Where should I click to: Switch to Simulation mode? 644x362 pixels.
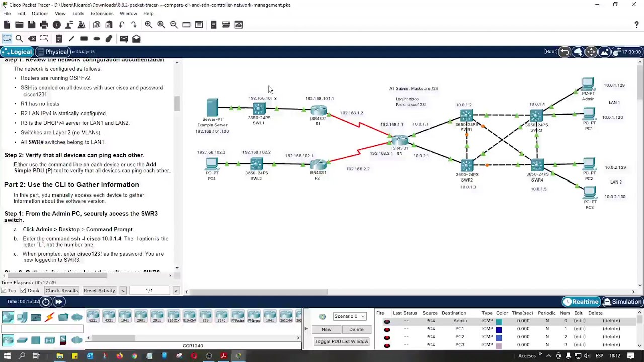(x=623, y=302)
